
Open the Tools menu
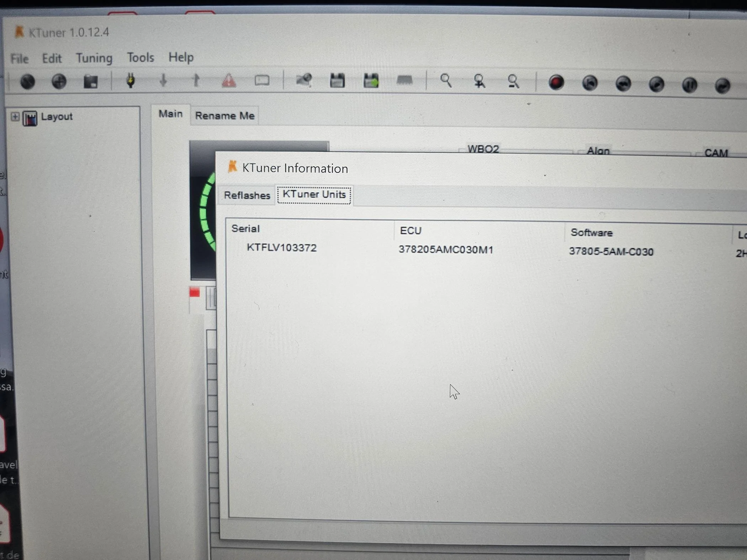(141, 57)
